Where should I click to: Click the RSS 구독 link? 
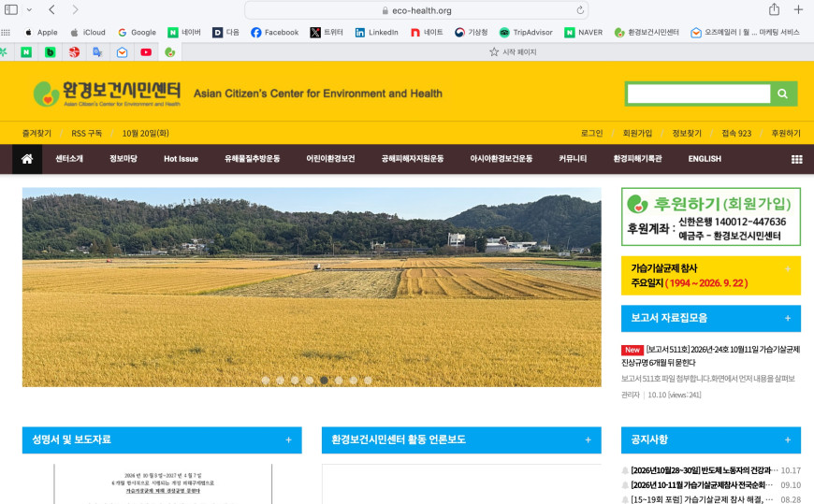coord(87,134)
